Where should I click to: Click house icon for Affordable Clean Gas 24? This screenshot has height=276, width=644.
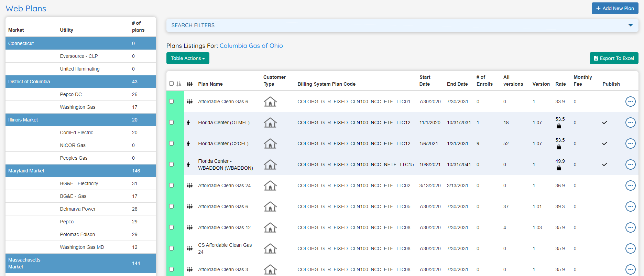coord(270,185)
